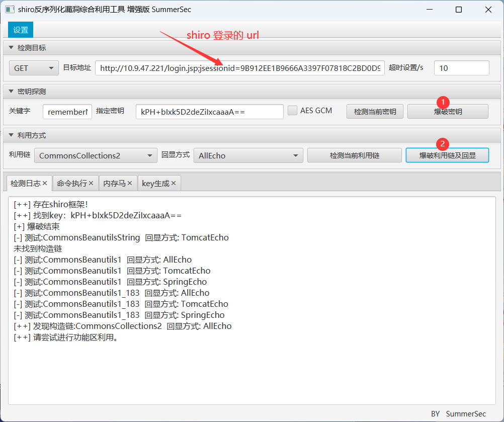Click log line CommonsBeanutils1_183 回显方式: SpringEcho
The width and height of the screenshot is (504, 422).
(119, 315)
